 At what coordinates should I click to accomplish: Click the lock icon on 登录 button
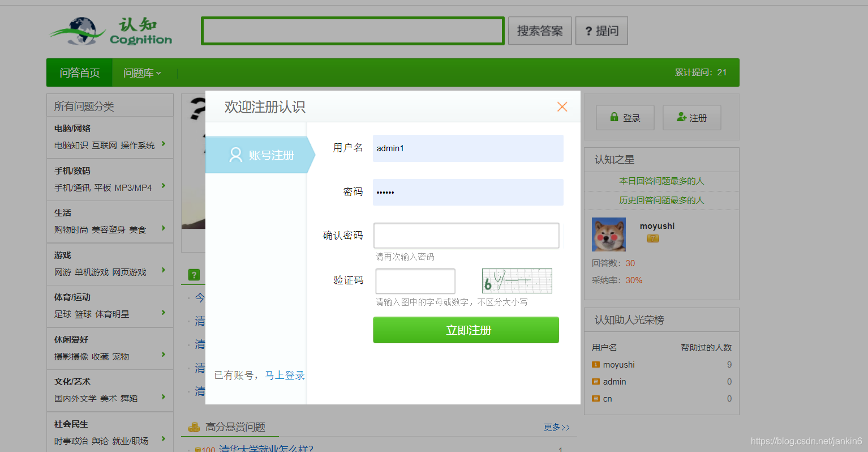coord(615,117)
